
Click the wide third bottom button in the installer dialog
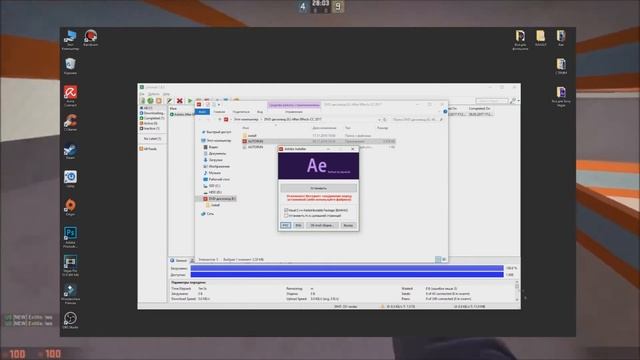pyautogui.click(x=322, y=225)
